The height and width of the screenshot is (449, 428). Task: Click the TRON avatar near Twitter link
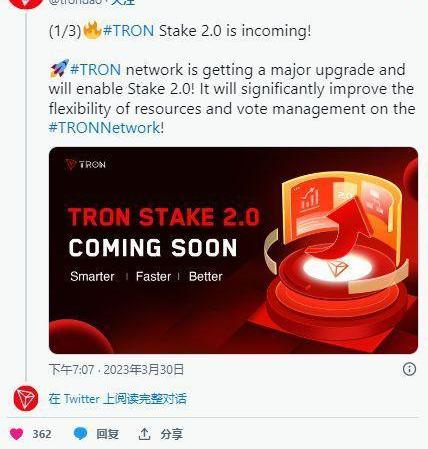click(26, 398)
